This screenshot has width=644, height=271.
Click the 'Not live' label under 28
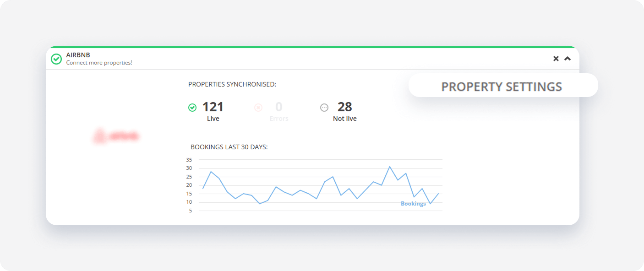click(x=345, y=119)
